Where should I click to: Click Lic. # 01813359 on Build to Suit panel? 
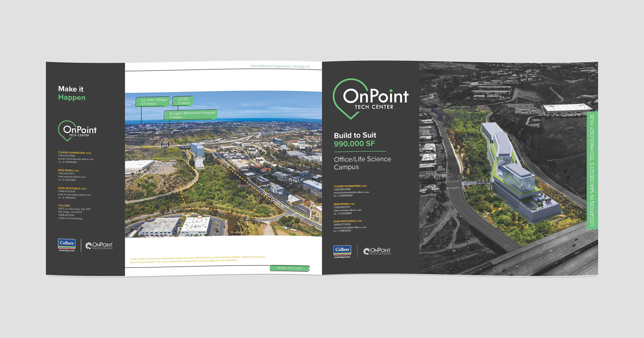342,231
